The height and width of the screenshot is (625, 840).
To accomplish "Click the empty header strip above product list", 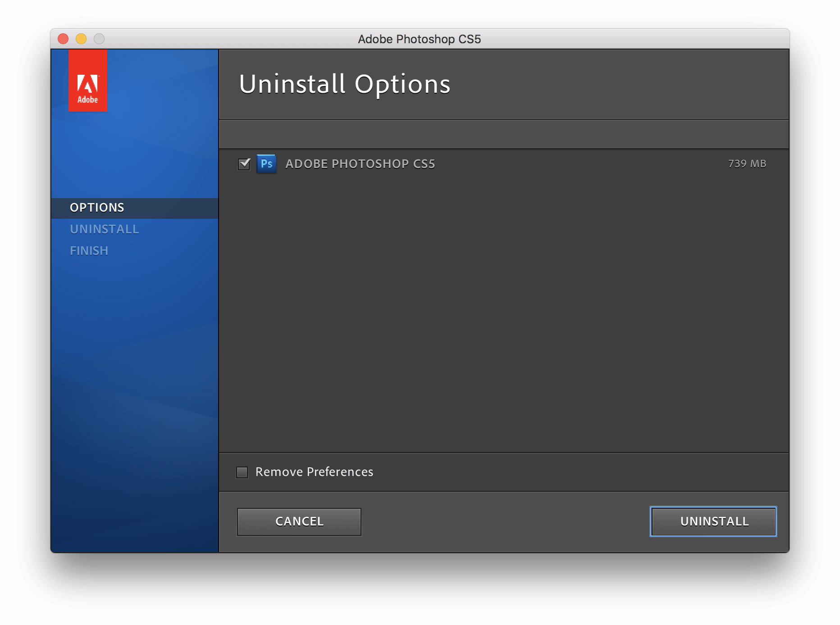I will point(503,134).
